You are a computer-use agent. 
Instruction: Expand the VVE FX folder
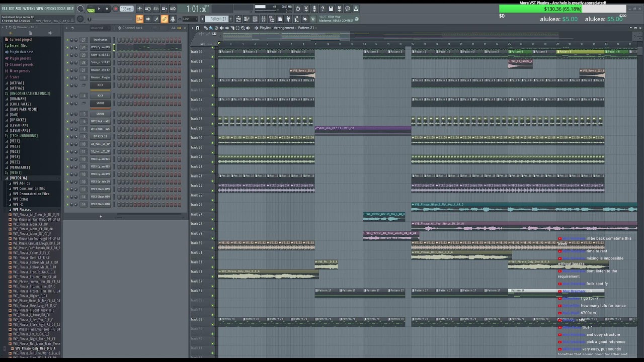18,204
